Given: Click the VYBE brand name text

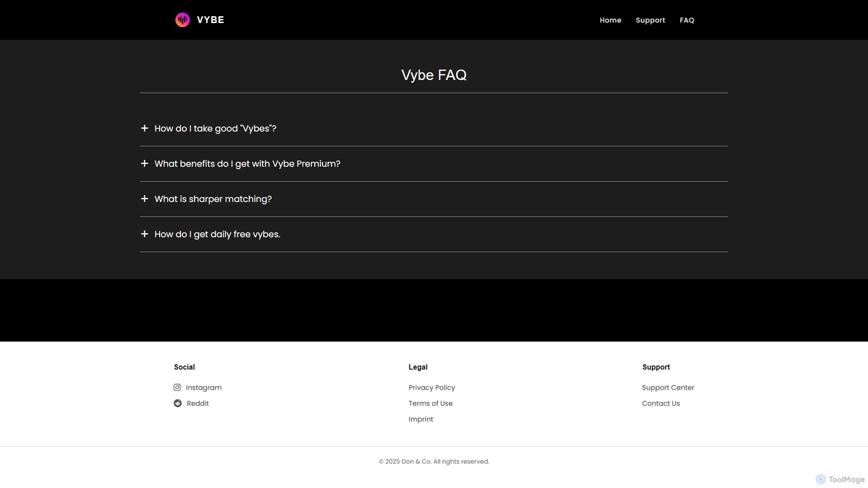Looking at the screenshot, I should (x=210, y=20).
